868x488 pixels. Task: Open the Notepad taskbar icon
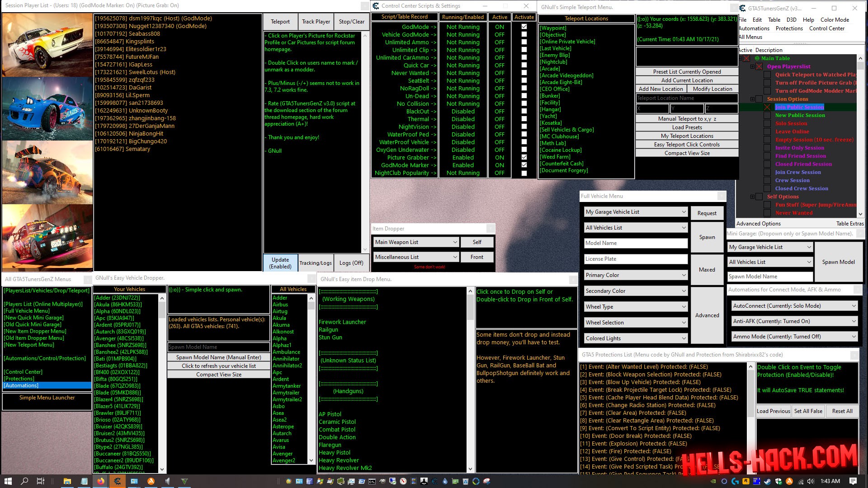(84, 481)
